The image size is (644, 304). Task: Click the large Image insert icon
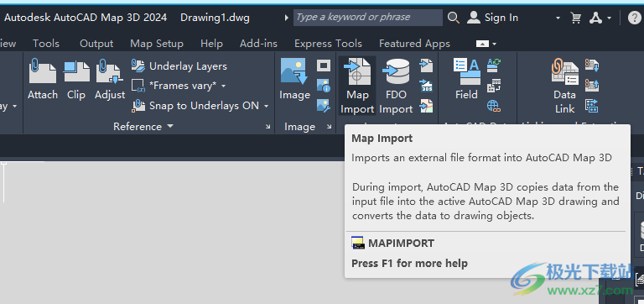294,71
